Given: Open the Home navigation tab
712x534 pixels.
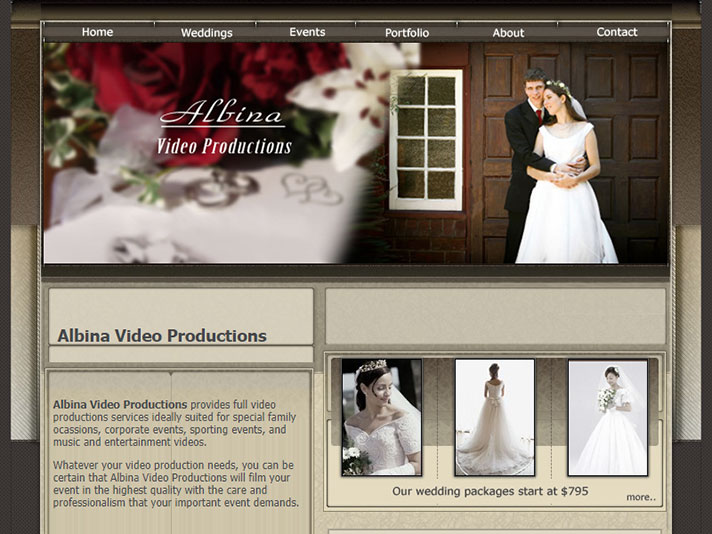Looking at the screenshot, I should pyautogui.click(x=97, y=32).
